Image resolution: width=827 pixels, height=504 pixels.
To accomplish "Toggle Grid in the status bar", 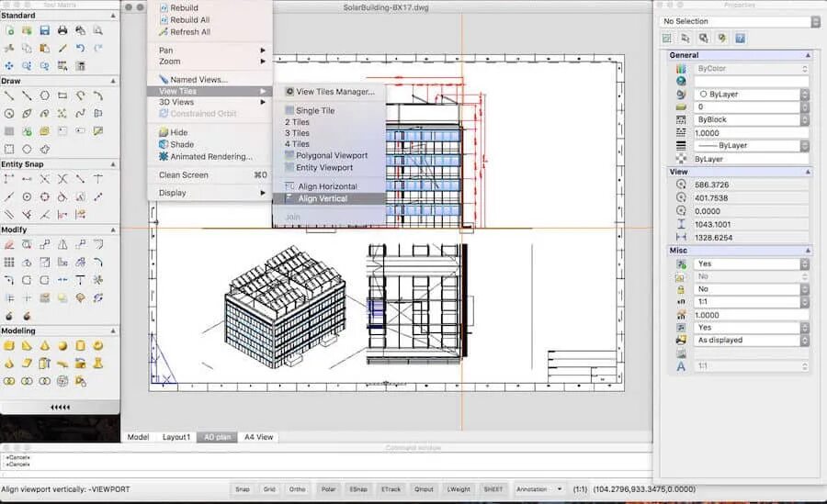I will [269, 489].
